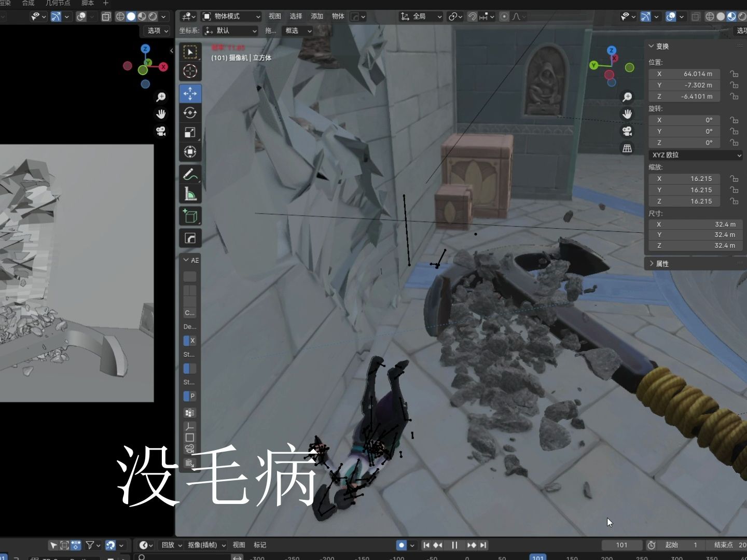This screenshot has width=747, height=560.
Task: Click the clipboard paste icon in AE panel
Action: (190, 463)
